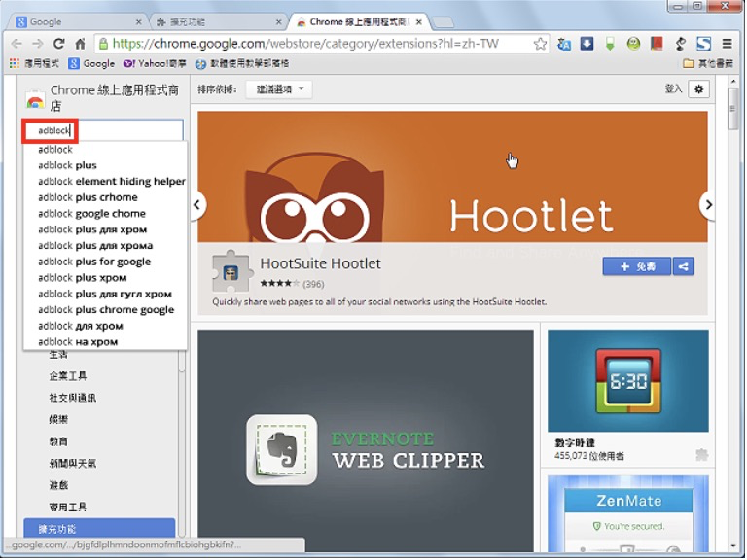Click the green pin extension icon in the toolbar
This screenshot has height=560, width=747.
click(610, 45)
